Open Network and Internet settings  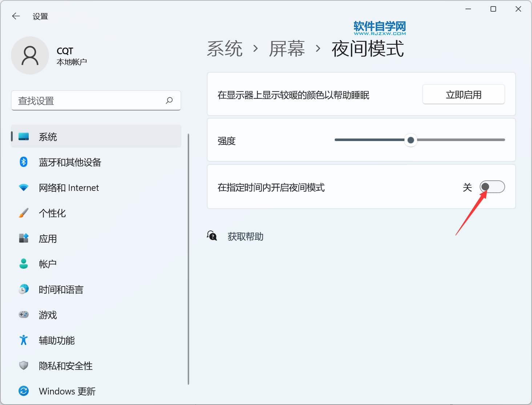pyautogui.click(x=69, y=188)
